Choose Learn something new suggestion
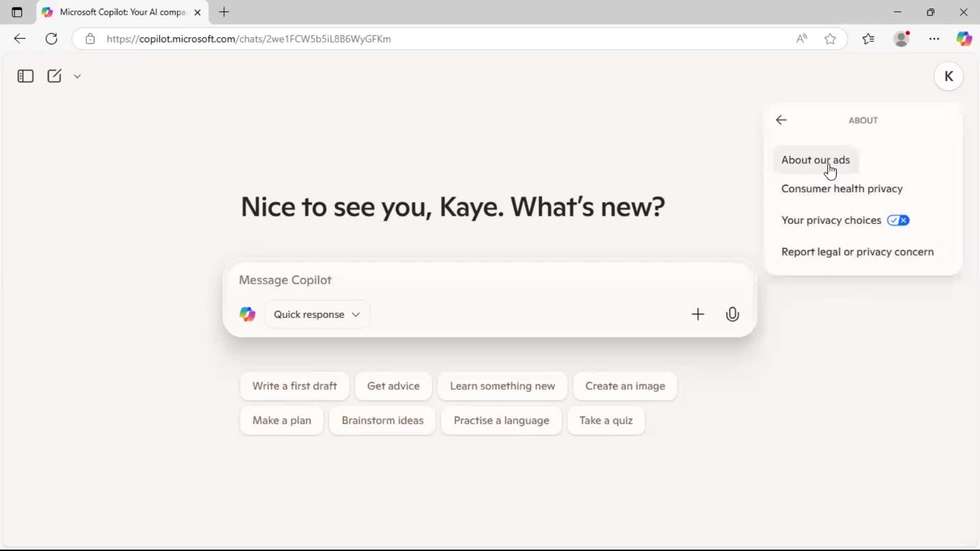 (502, 386)
